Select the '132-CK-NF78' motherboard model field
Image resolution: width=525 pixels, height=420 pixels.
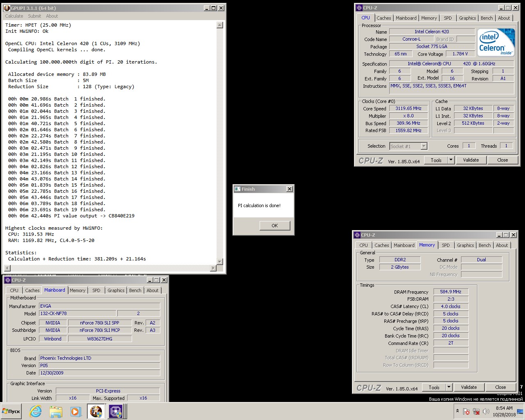[x=78, y=313]
